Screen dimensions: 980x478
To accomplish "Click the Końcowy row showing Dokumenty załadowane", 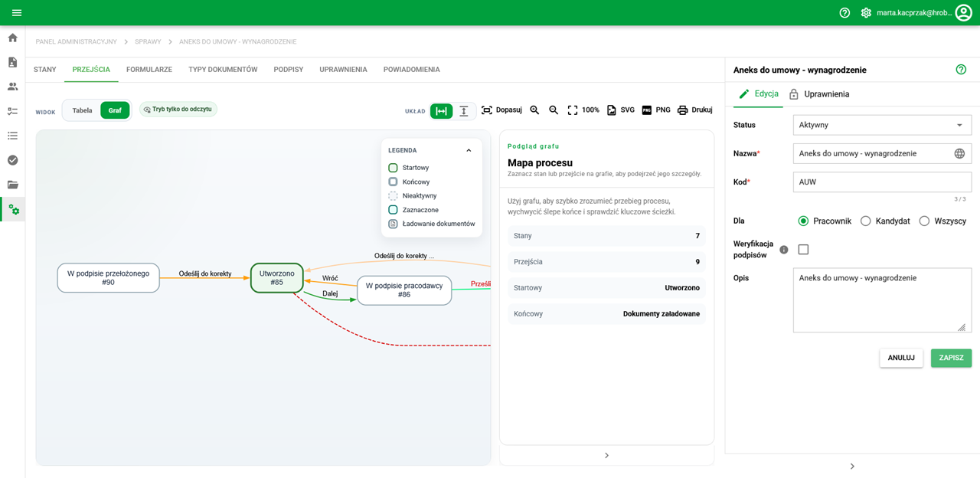I will click(x=606, y=314).
